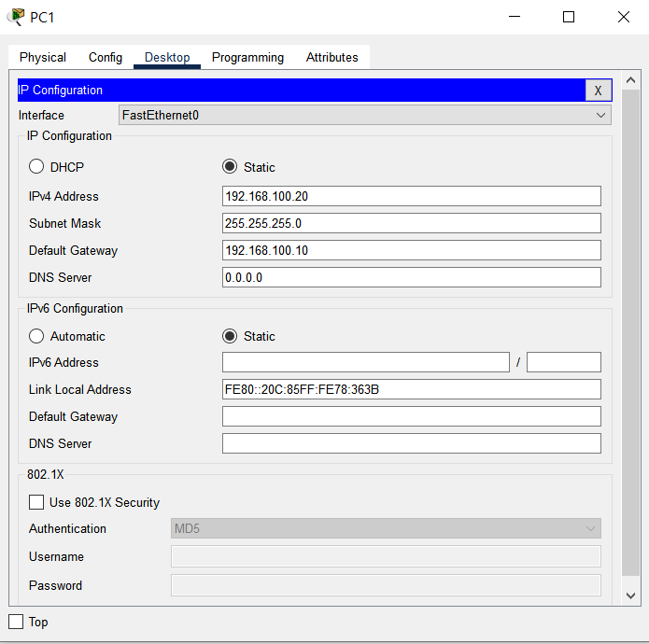Click the Authentication label
The height and width of the screenshot is (644, 649).
67,528
